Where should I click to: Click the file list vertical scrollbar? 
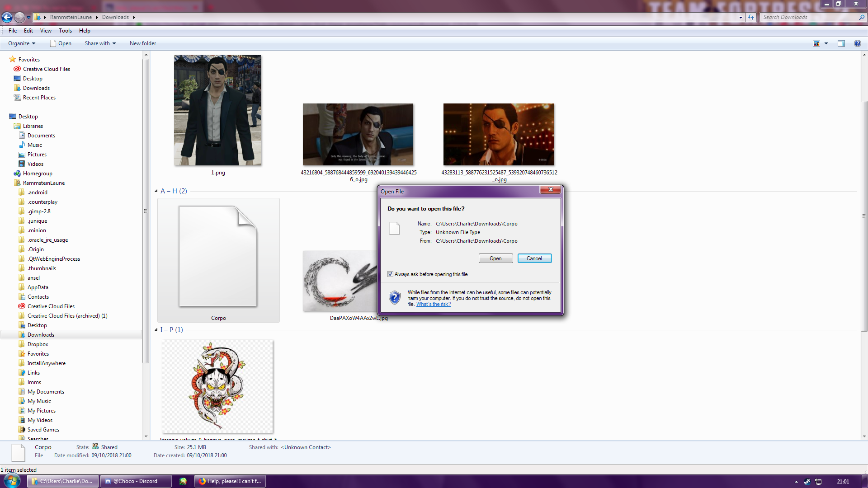864,216
